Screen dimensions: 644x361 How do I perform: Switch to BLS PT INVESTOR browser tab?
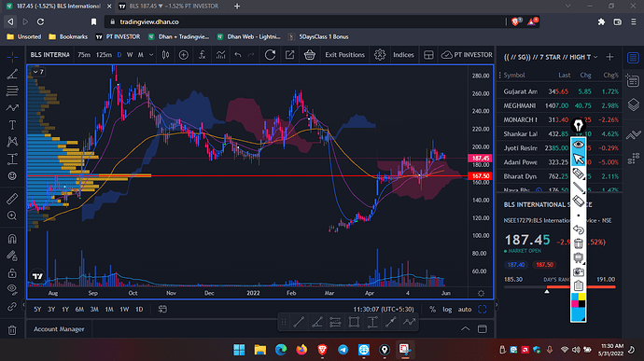point(173,7)
